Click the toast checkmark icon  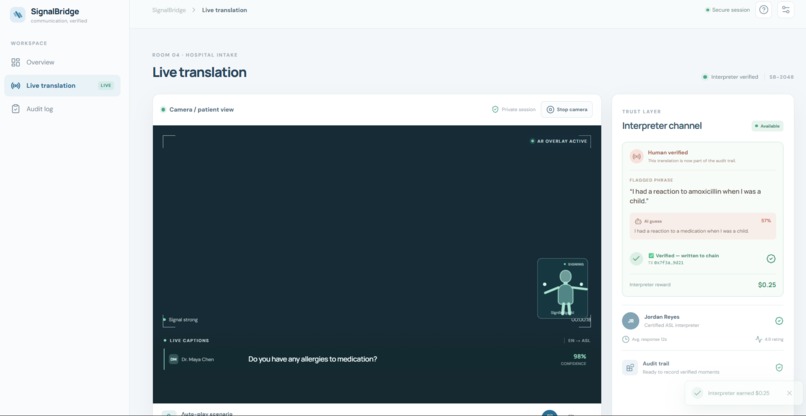click(x=698, y=393)
